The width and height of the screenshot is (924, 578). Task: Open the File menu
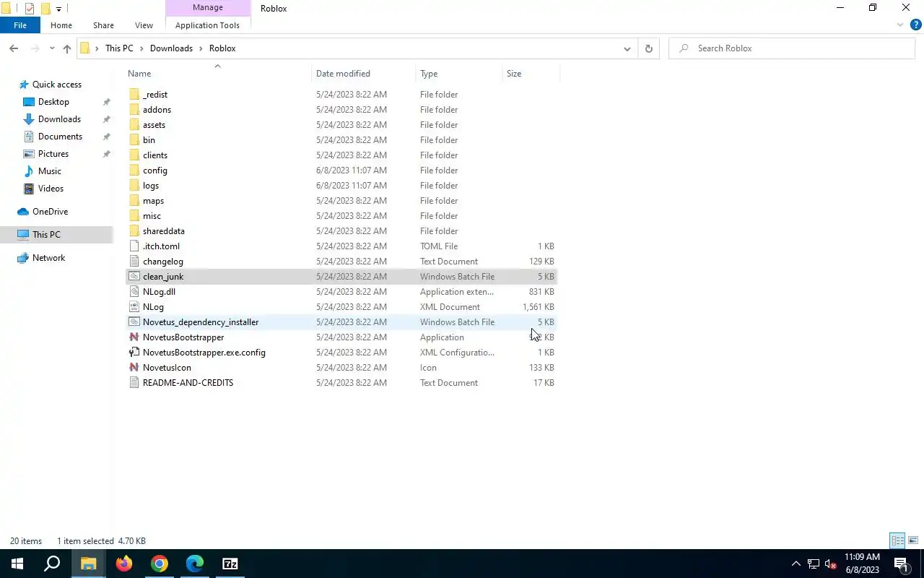click(20, 25)
